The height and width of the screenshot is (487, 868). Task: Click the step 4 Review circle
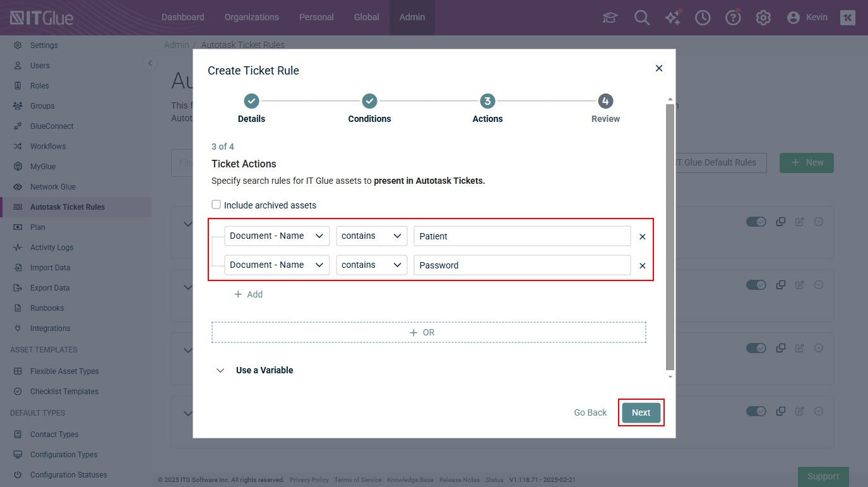pyautogui.click(x=605, y=101)
